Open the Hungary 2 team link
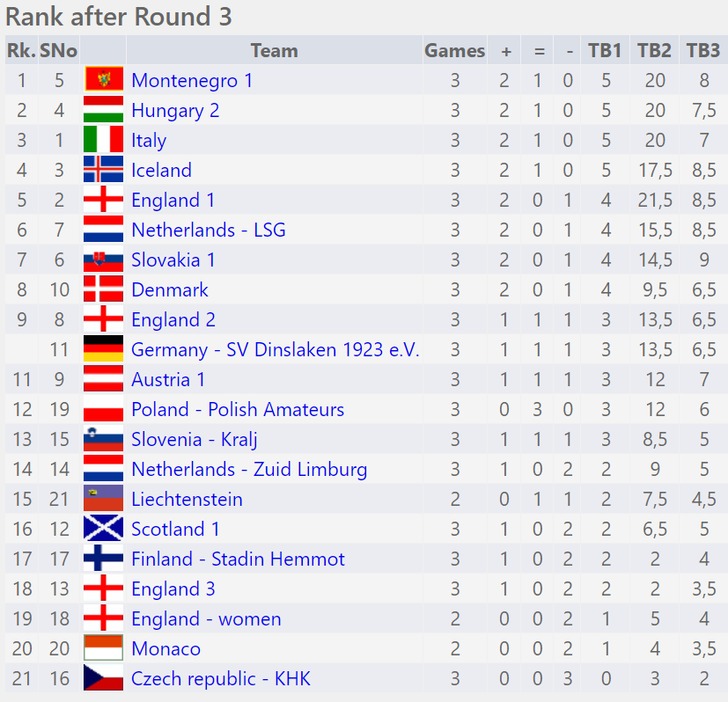 (x=175, y=111)
